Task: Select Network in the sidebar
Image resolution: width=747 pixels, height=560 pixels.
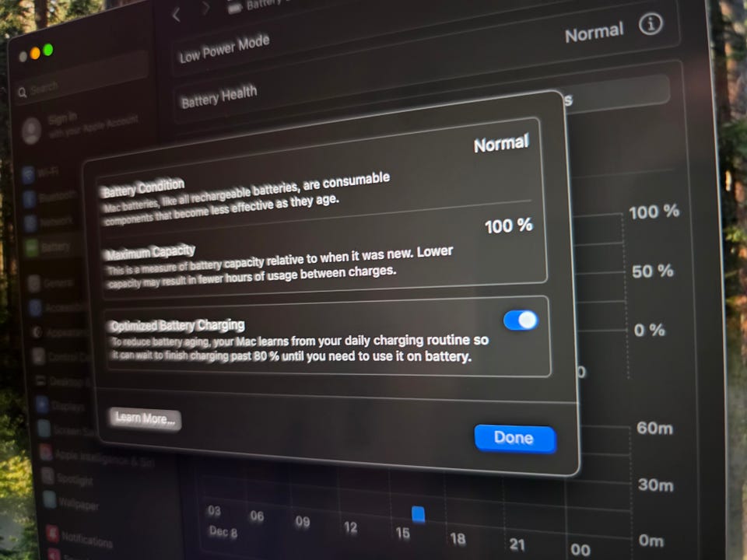Action: pos(49,222)
